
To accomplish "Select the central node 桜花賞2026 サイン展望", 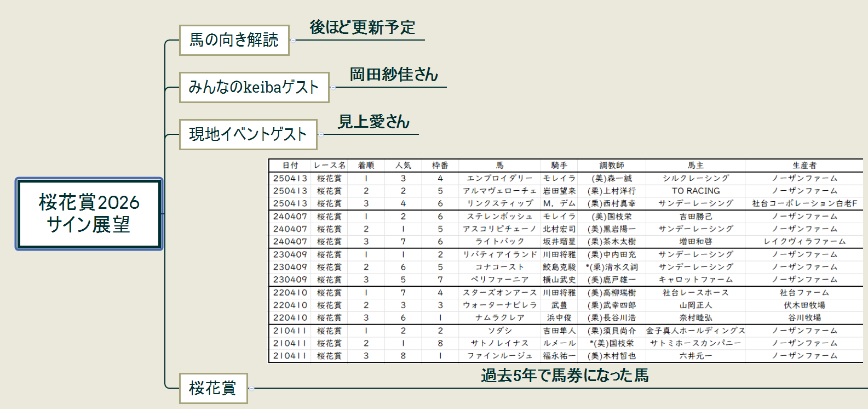I will click(89, 214).
